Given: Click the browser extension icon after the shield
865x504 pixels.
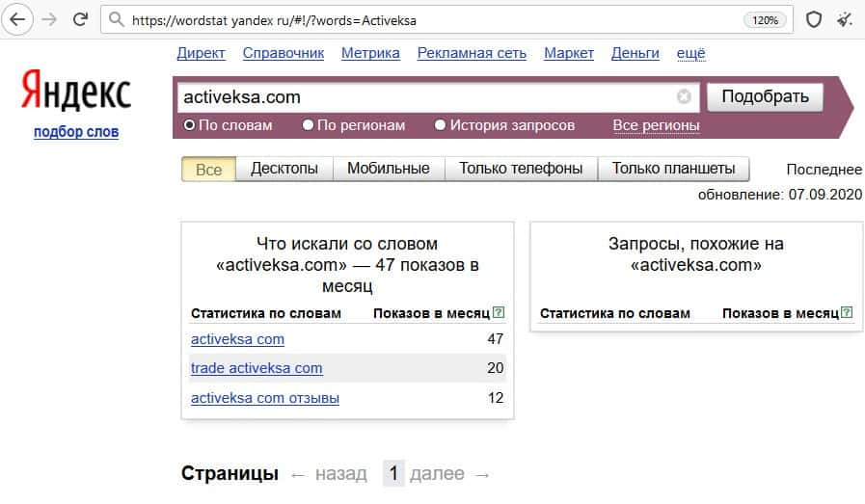Looking at the screenshot, I should (845, 19).
